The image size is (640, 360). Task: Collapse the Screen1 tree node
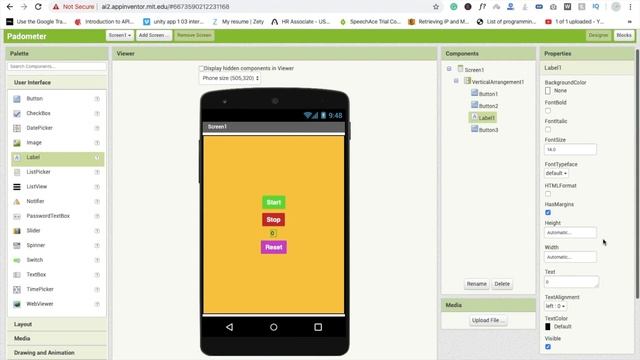click(x=449, y=69)
